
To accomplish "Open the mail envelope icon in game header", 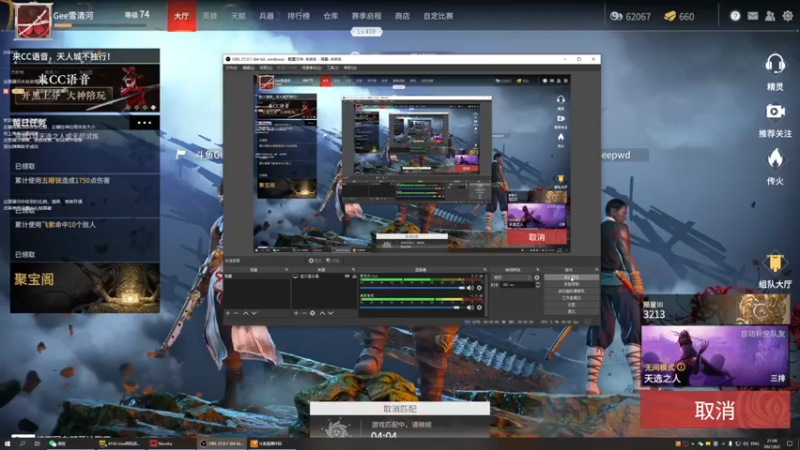I will 753,16.
